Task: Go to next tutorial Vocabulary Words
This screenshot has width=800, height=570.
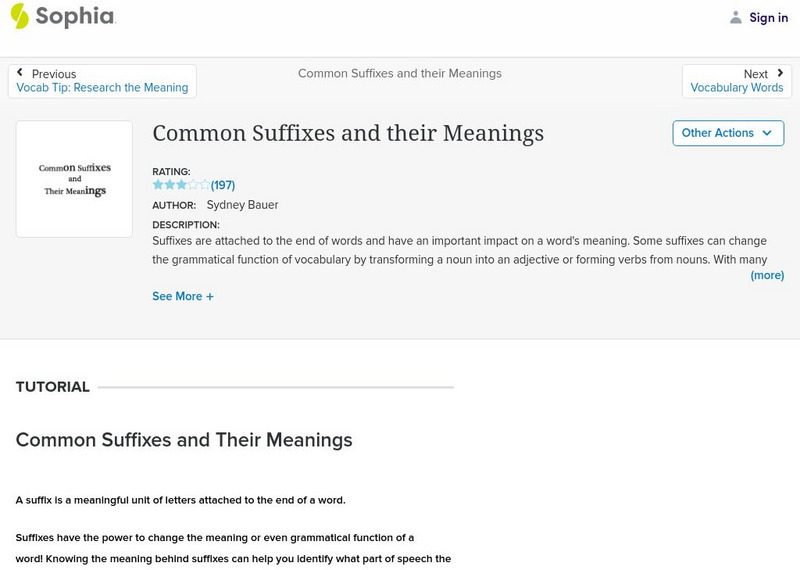Action: click(737, 88)
